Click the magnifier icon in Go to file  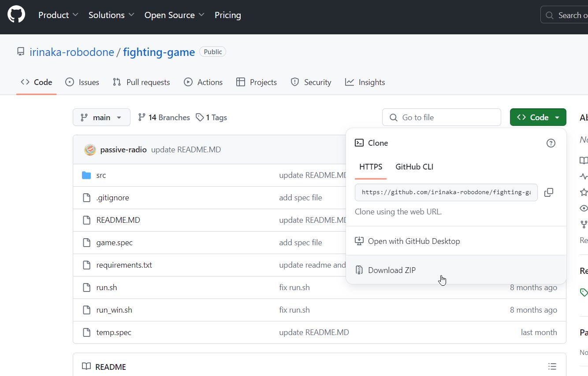point(394,118)
